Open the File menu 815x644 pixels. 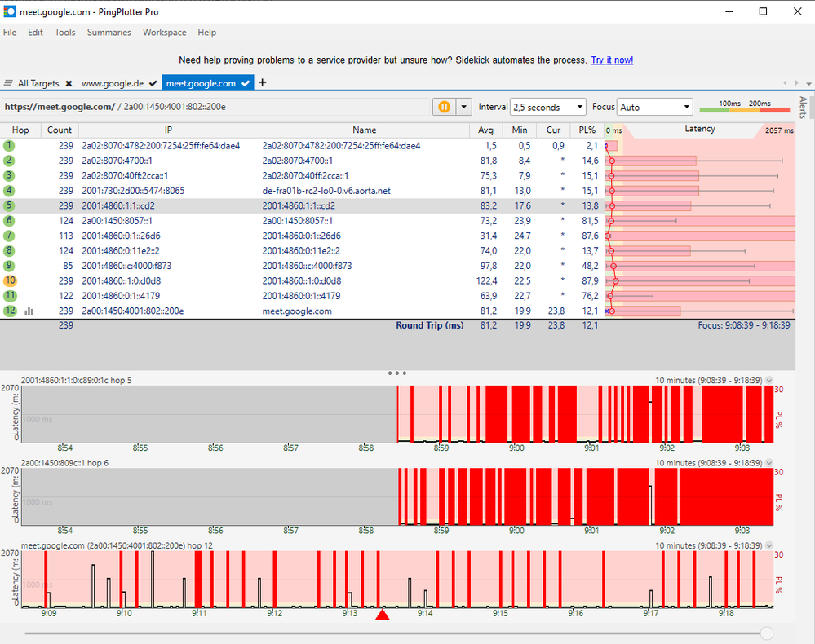click(9, 33)
